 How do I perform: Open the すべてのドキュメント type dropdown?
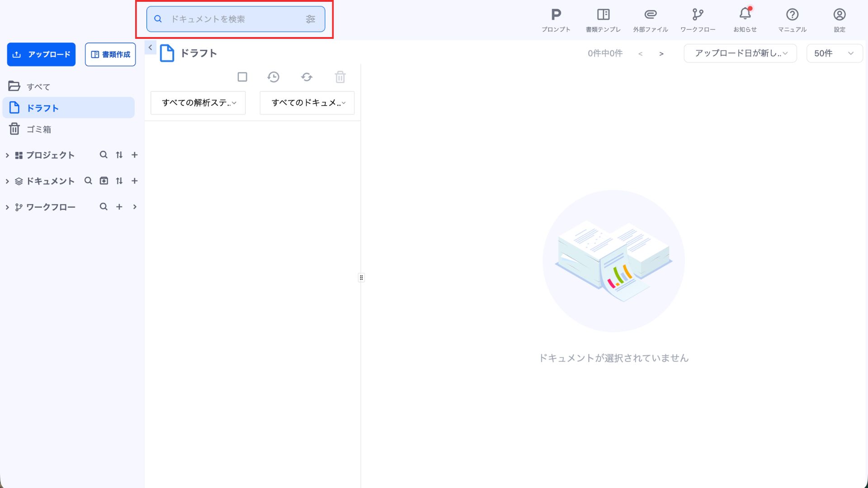point(307,103)
